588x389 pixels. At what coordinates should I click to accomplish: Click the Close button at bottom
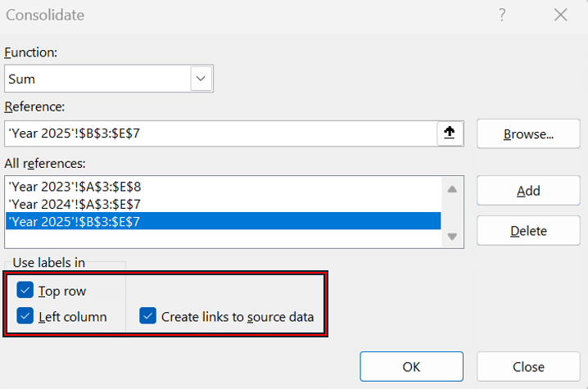click(x=528, y=367)
